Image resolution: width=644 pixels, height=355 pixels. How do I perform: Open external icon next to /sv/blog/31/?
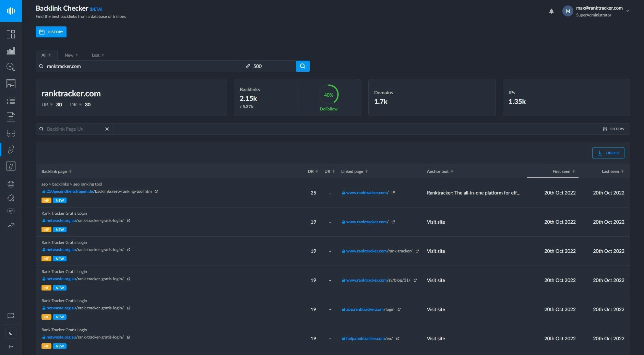(x=415, y=280)
